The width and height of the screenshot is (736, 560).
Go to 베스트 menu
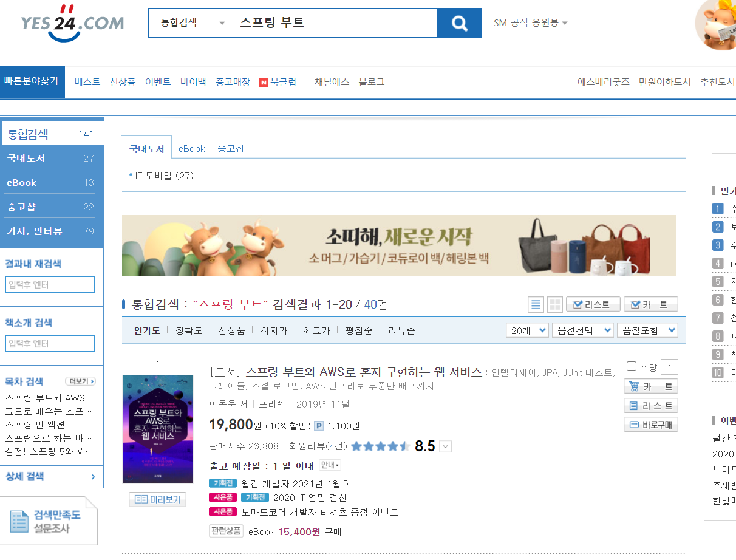coord(87,82)
